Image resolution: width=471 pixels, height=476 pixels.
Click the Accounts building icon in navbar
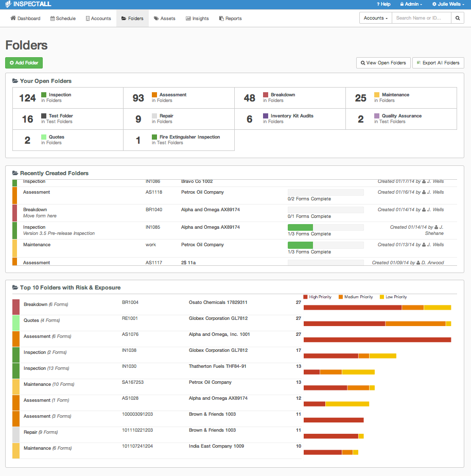[x=88, y=19]
